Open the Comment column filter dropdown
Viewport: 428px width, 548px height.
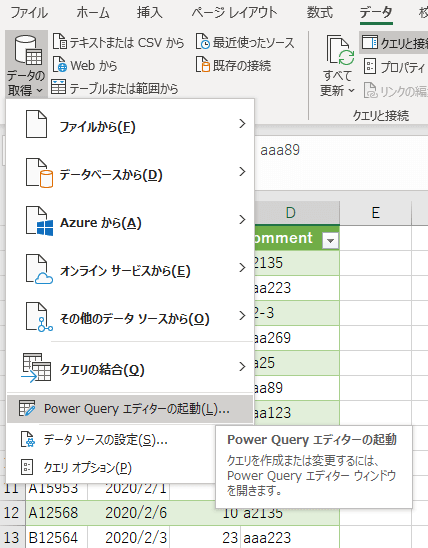point(330,240)
